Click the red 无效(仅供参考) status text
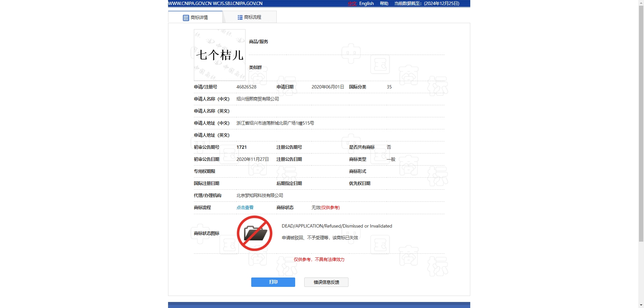644x308 pixels. click(325, 207)
